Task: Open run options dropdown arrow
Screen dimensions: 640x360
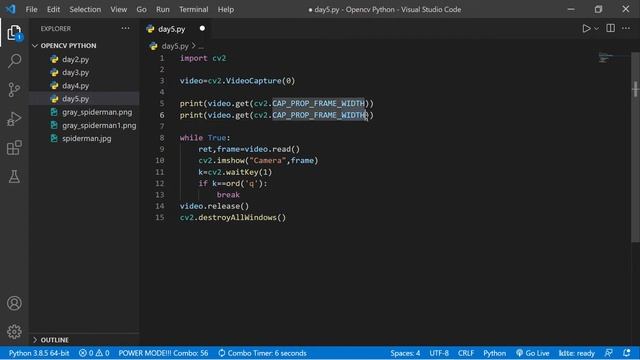Action: [x=597, y=29]
